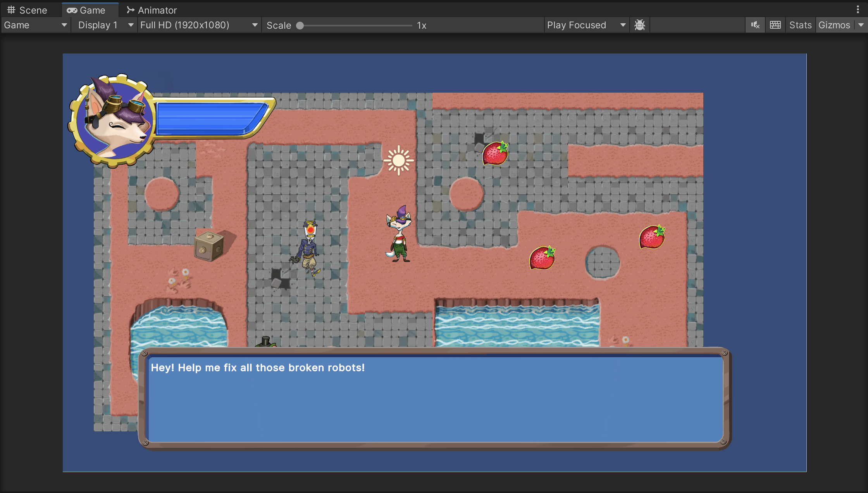
Task: Open the Game view type dropdown
Action: tap(35, 25)
